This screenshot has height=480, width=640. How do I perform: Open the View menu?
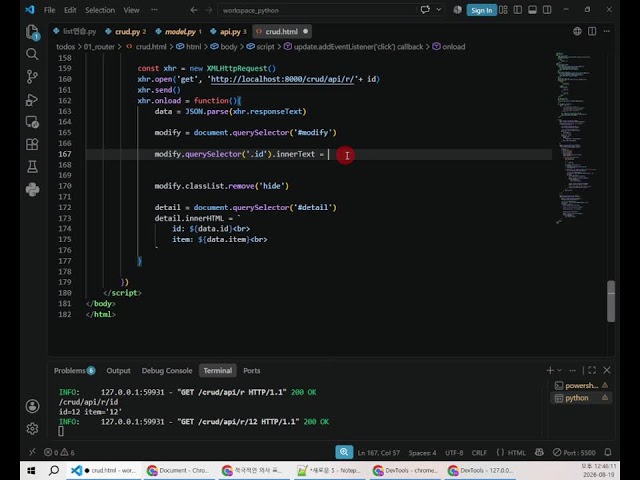point(131,10)
